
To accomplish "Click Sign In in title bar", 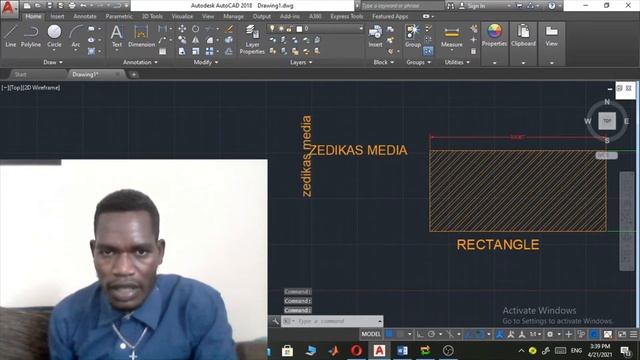I will click(x=476, y=6).
